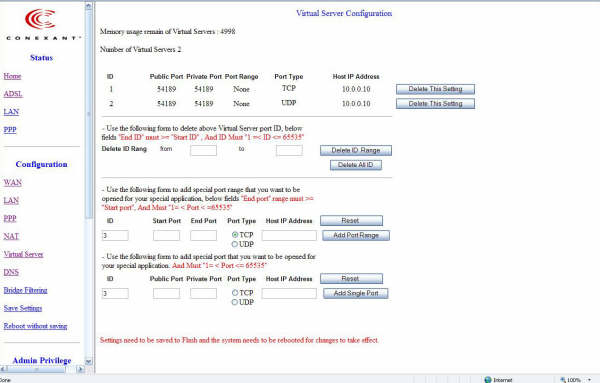Click the Admin Privilege section heading
Viewport: 600px width, 383px height.
42,360
